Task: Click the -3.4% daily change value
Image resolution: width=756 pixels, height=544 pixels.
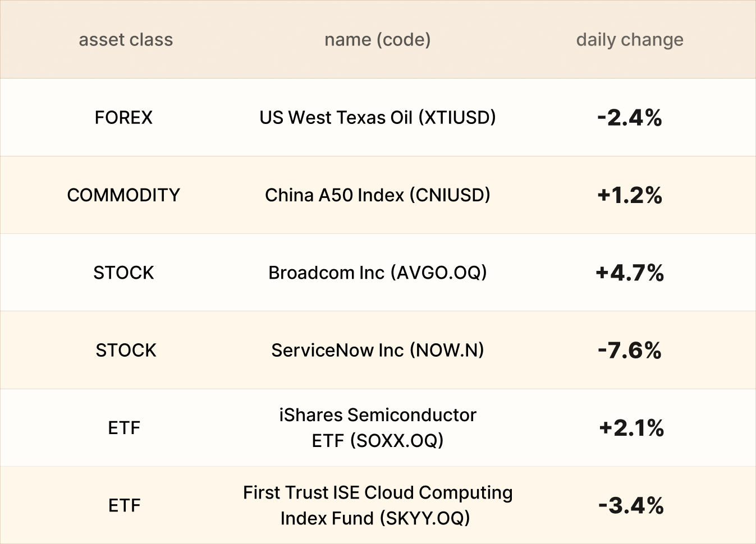Action: point(631,505)
